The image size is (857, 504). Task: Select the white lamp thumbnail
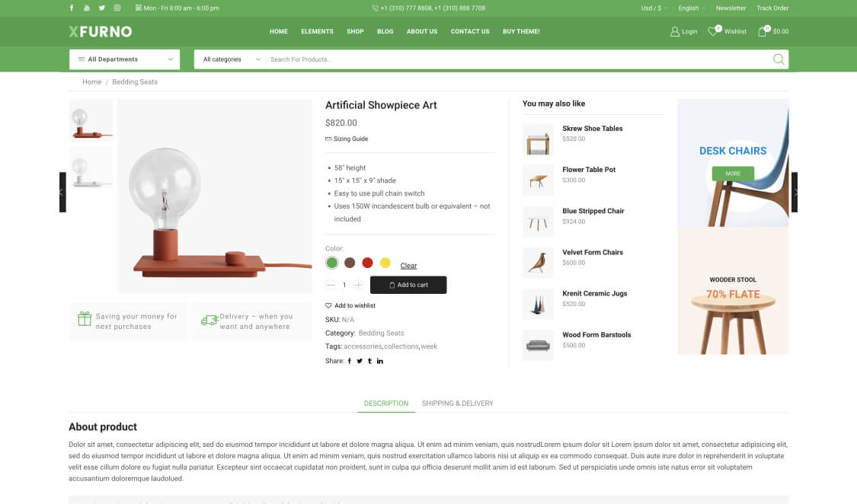point(91,170)
